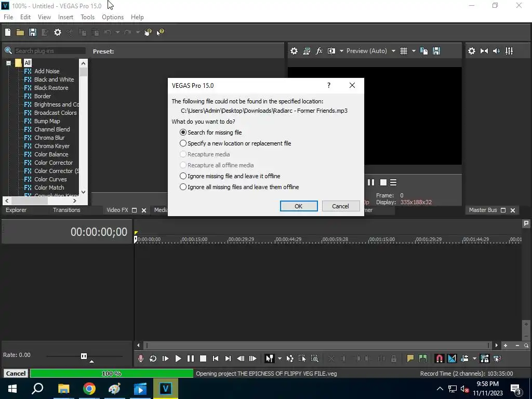
Task: Open Google Chrome from the Windows taskbar
Action: 89,389
